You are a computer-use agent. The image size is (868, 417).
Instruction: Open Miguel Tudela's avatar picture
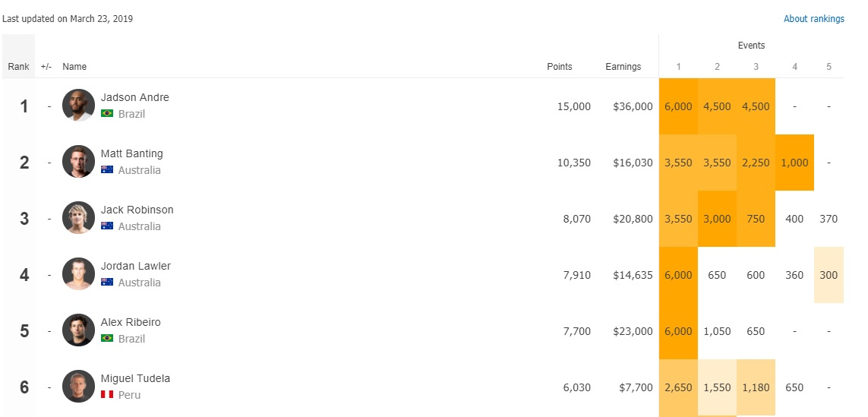pos(79,387)
